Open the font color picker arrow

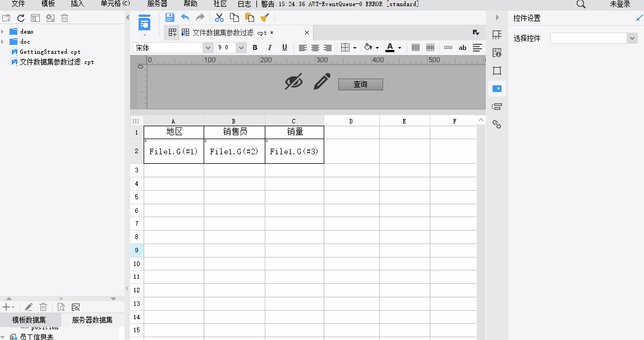[399, 48]
